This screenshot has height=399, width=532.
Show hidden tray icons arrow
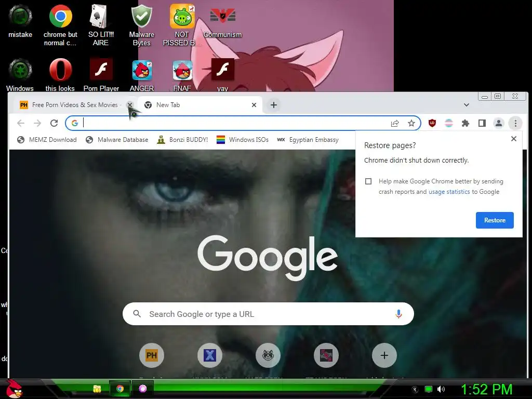tap(415, 389)
